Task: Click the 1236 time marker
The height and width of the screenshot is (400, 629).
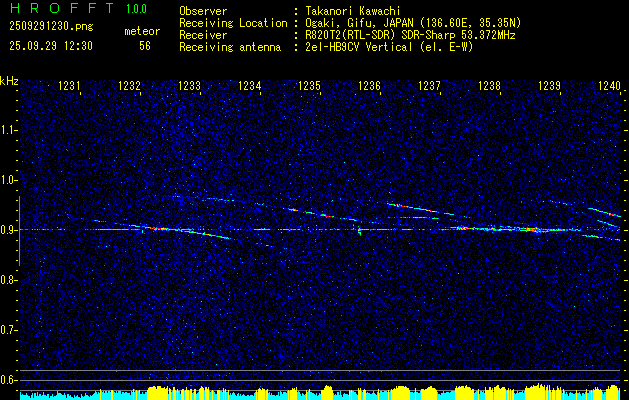Action: coord(369,86)
